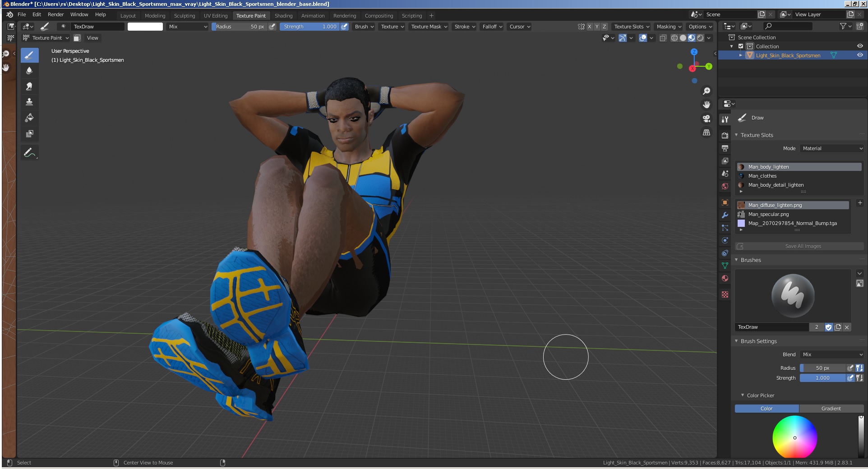Viewport: 868px width, 469px height.
Task: Select the Fill bucket tool
Action: pyautogui.click(x=29, y=118)
